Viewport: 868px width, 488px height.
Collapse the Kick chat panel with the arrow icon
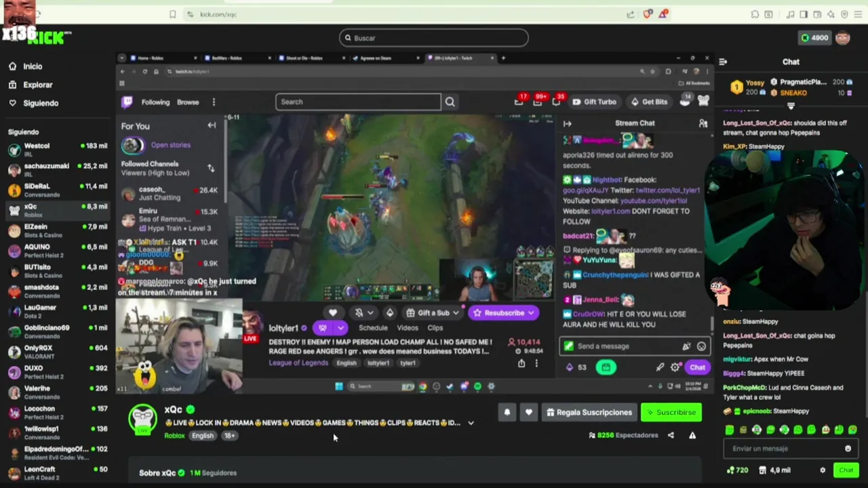(x=723, y=62)
